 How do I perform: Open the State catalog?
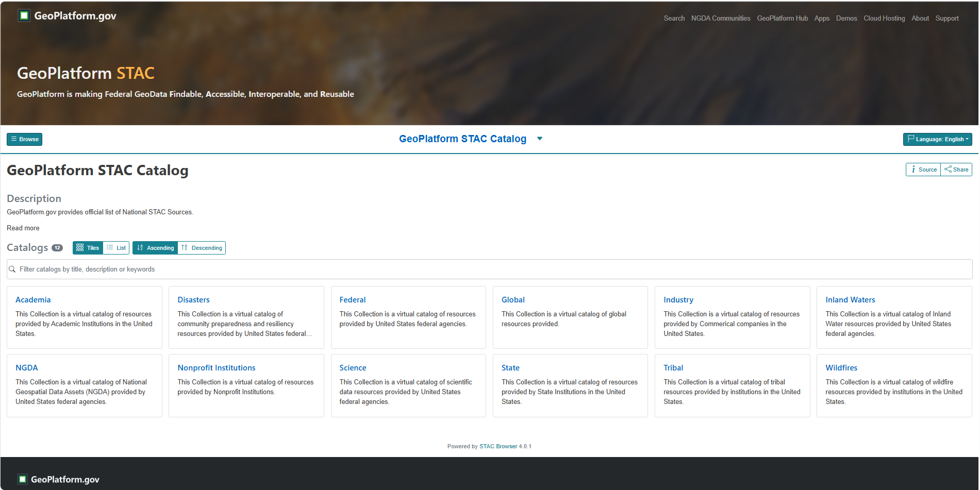(x=510, y=368)
